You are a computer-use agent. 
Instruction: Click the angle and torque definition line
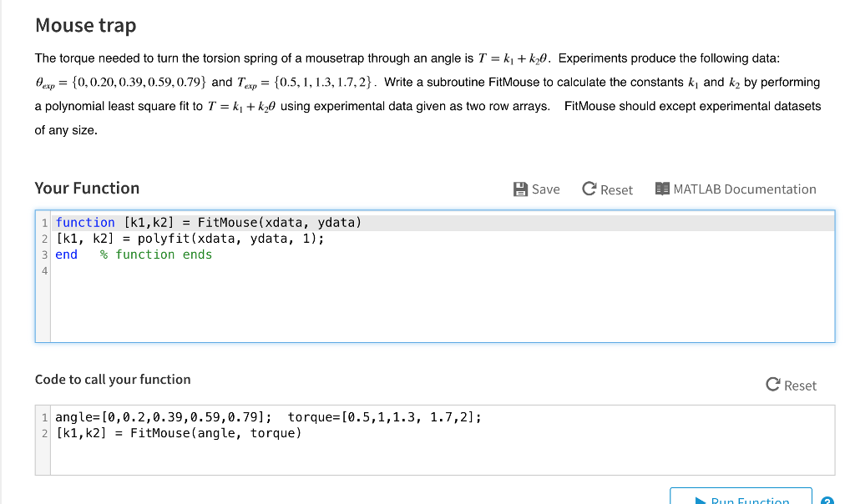[x=267, y=417]
